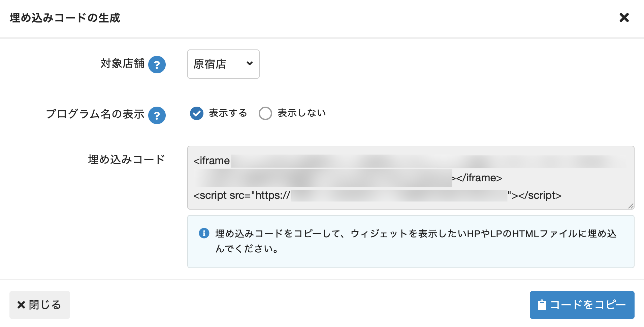
Task: Click the dropdown chevron arrow for store
Action: 250,63
